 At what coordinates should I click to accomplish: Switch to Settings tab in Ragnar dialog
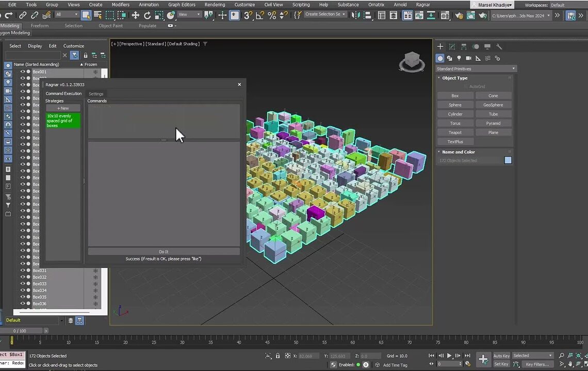pos(96,94)
